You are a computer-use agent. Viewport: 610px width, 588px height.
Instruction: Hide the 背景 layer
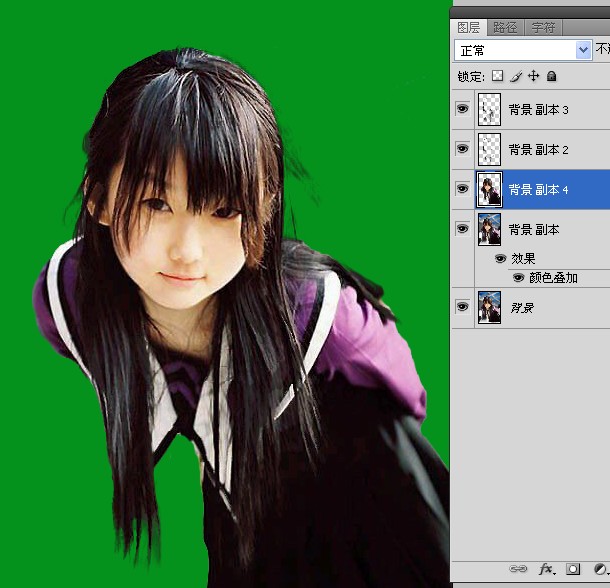[462, 307]
